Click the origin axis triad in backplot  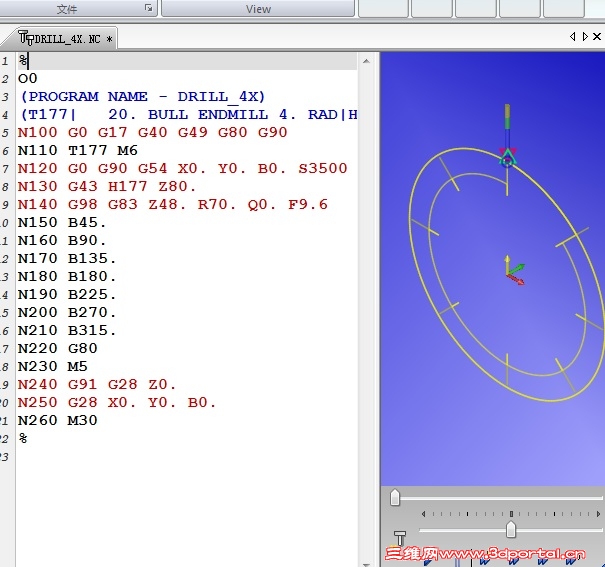click(515, 270)
